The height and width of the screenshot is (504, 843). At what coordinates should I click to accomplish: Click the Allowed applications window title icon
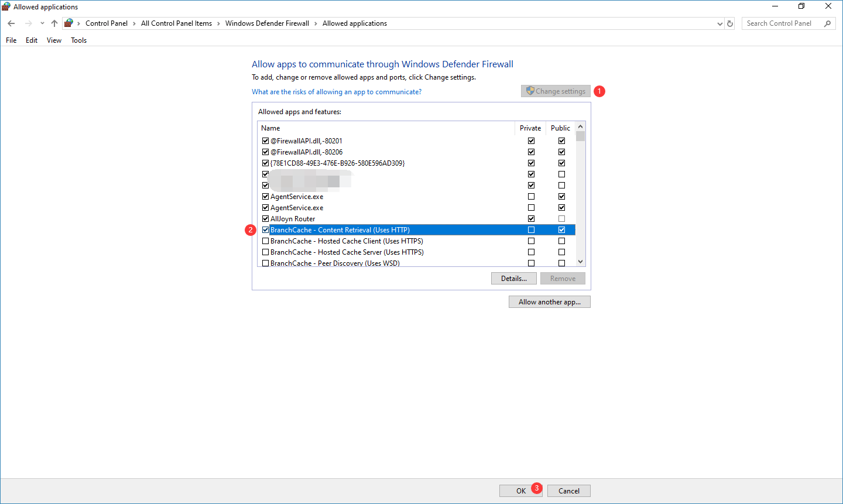[x=5, y=6]
